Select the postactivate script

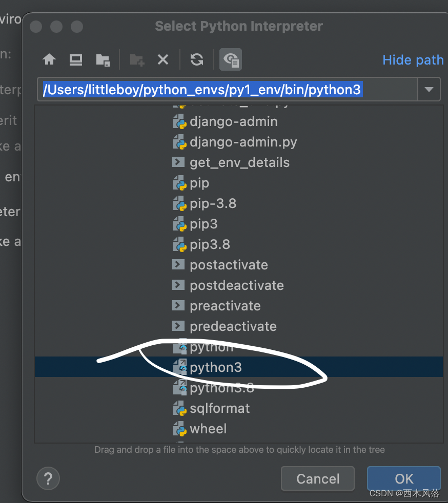(229, 265)
